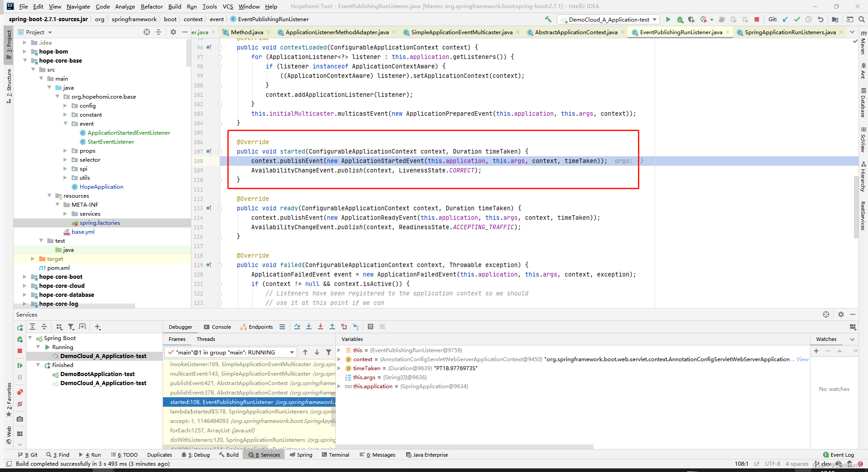Expand the hope-bom module in tree
The image size is (868, 472).
coord(25,51)
